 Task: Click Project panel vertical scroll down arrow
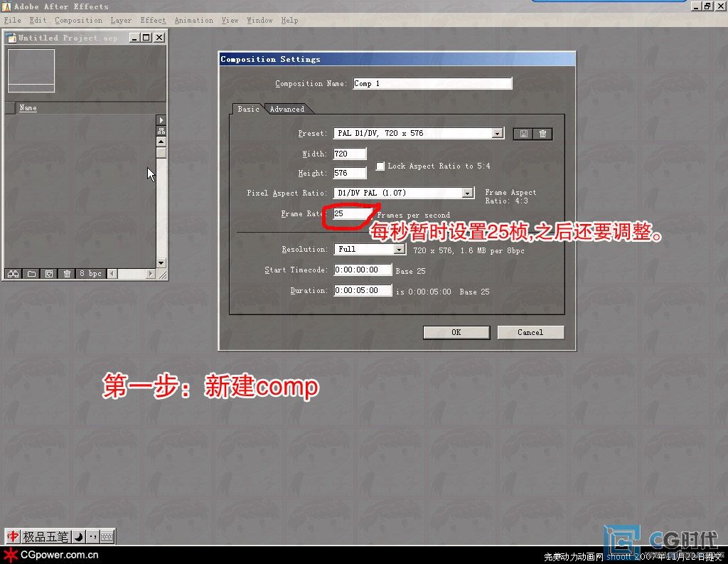point(161,263)
